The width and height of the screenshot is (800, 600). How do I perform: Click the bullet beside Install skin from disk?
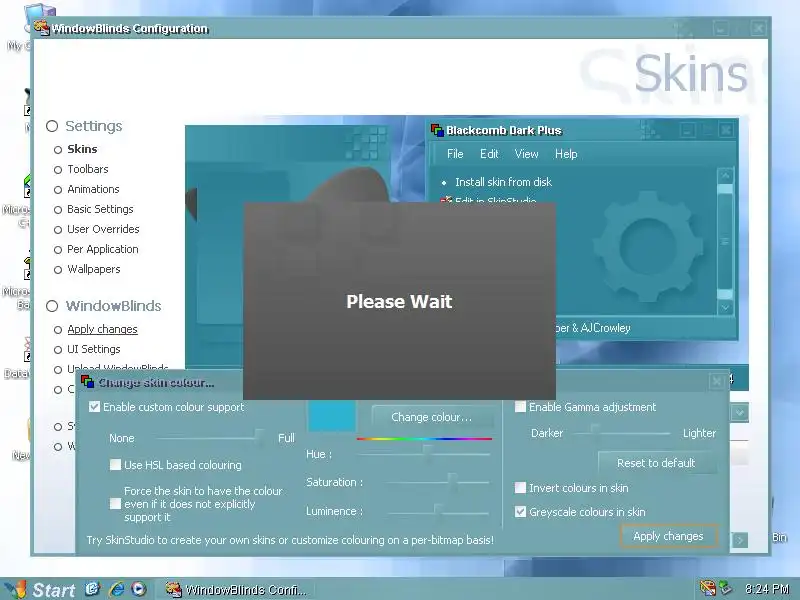pyautogui.click(x=444, y=183)
